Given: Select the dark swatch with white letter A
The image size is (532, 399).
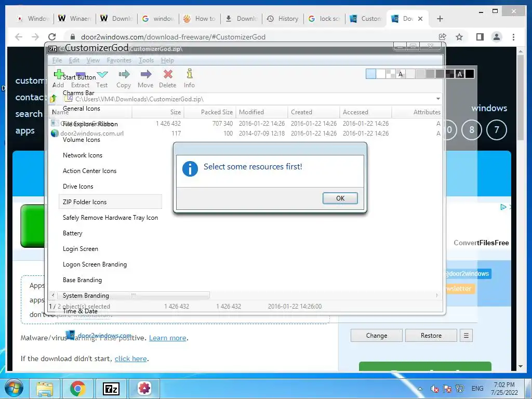Looking at the screenshot, I should point(459,74).
